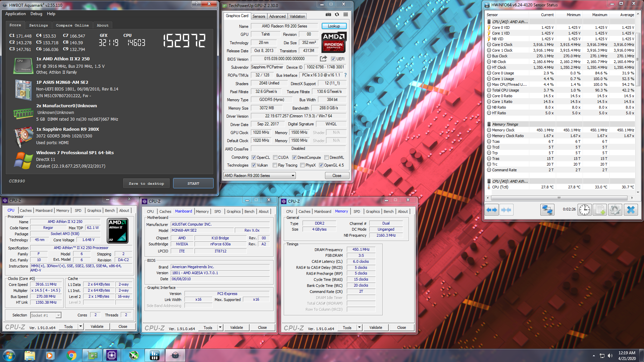Open File Explorer from taskbar

click(x=30, y=355)
